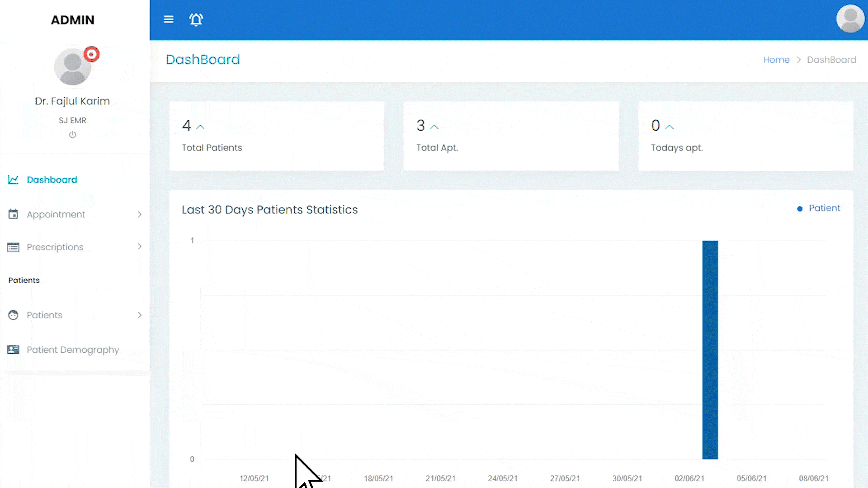
Task: Click the Patient Demography card icon
Action: [13, 350]
